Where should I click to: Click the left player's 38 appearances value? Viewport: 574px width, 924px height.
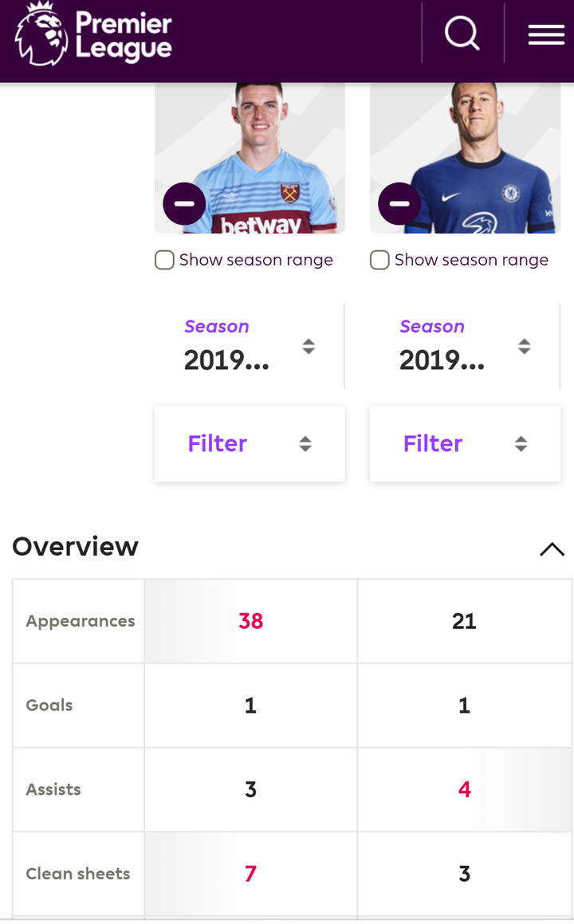click(250, 621)
